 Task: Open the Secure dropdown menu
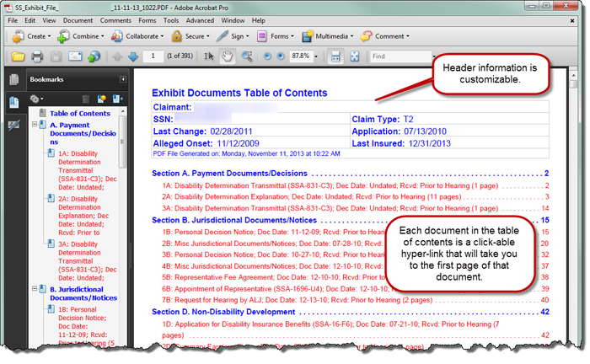[189, 36]
